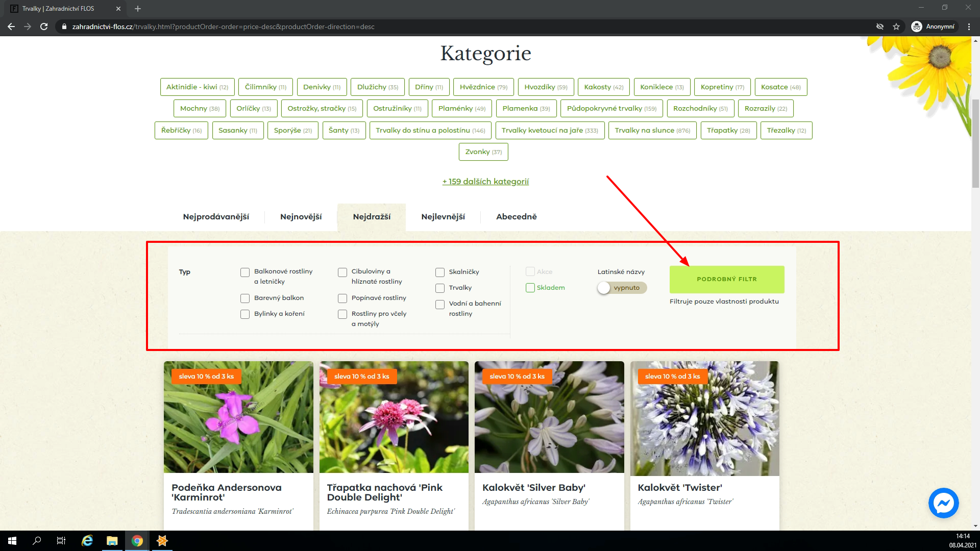Check Bylinky a koření filter
Image resolution: width=980 pixels, height=551 pixels.
coord(245,314)
